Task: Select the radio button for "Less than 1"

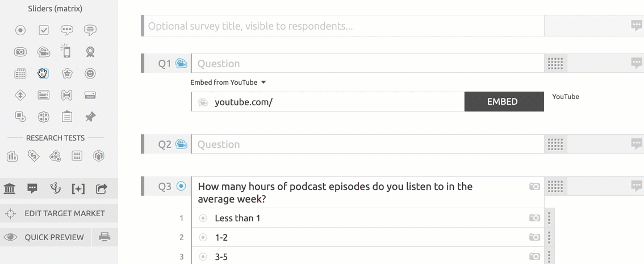Action: point(203,218)
